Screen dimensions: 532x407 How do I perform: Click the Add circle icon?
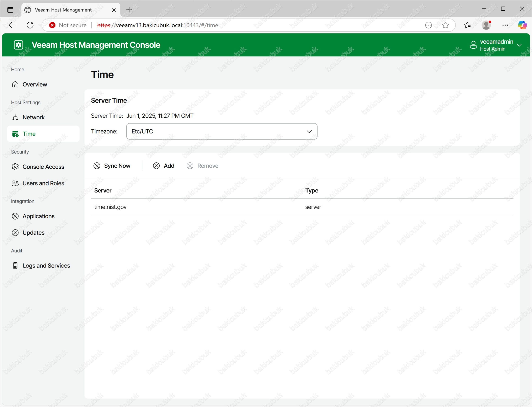(156, 166)
